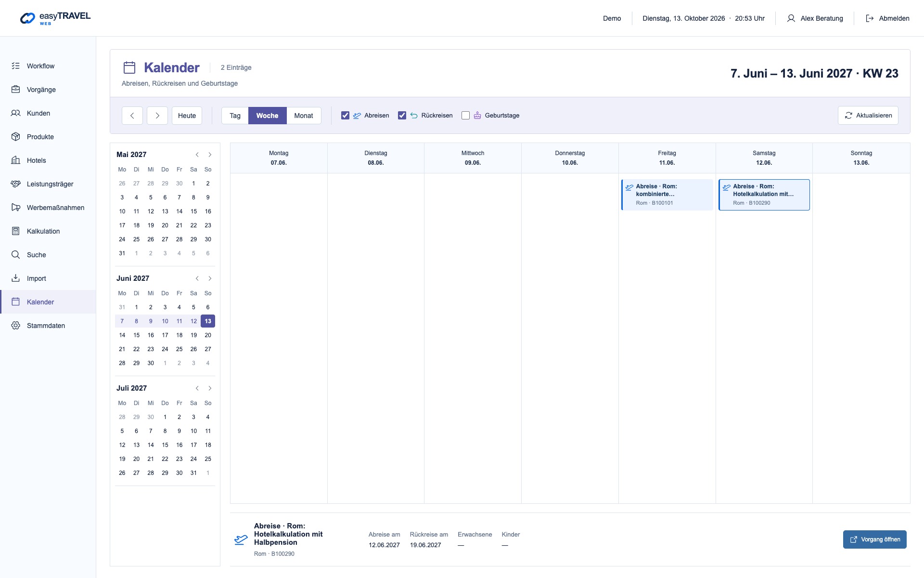Screen dimensions: 924x578
Task: Click the Aktualisieren refresh button
Action: pyautogui.click(x=868, y=116)
